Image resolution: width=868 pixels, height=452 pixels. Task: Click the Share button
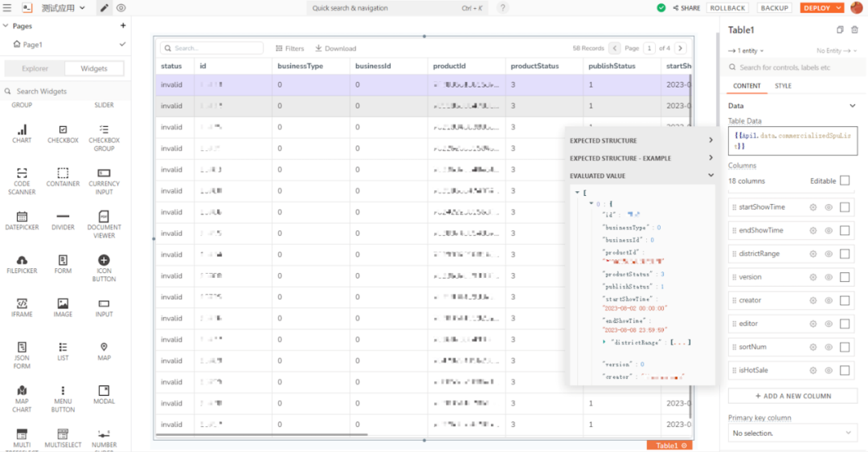pyautogui.click(x=686, y=8)
